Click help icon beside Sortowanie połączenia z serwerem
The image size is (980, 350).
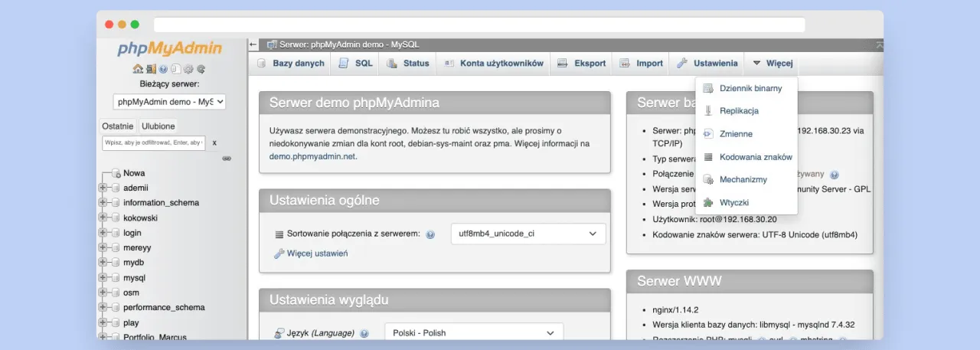430,234
